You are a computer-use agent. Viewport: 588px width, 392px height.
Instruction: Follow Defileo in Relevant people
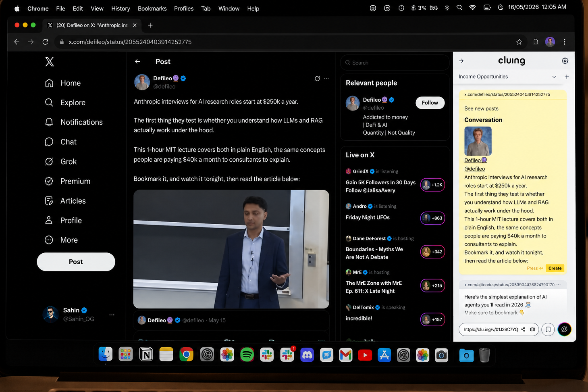click(430, 103)
